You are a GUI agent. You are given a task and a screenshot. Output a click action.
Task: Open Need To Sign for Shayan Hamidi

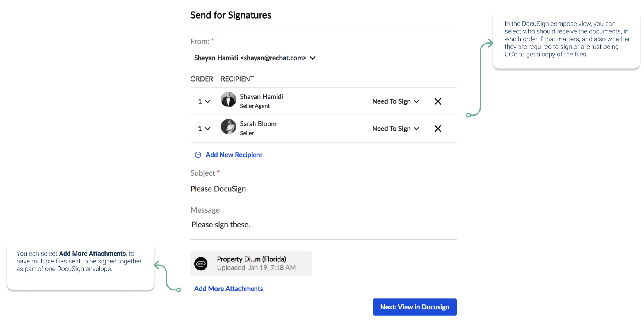(x=396, y=101)
